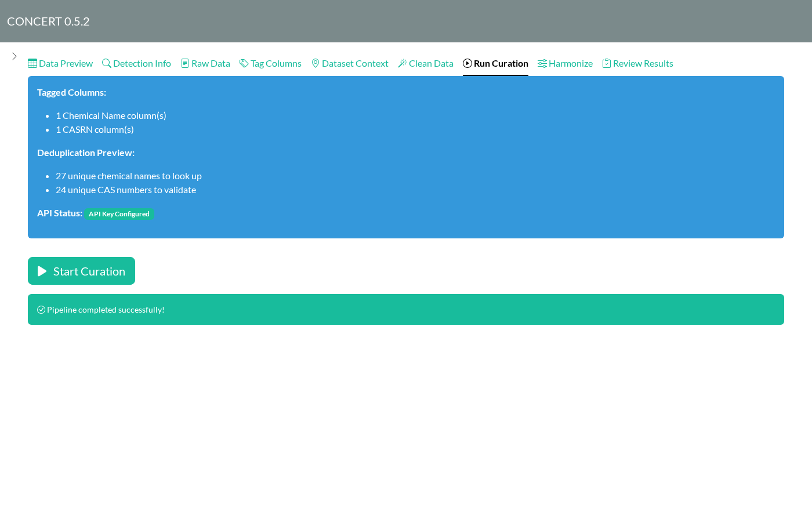
Task: Click the "Pipeline completed successfully!" message
Action: pos(106,310)
